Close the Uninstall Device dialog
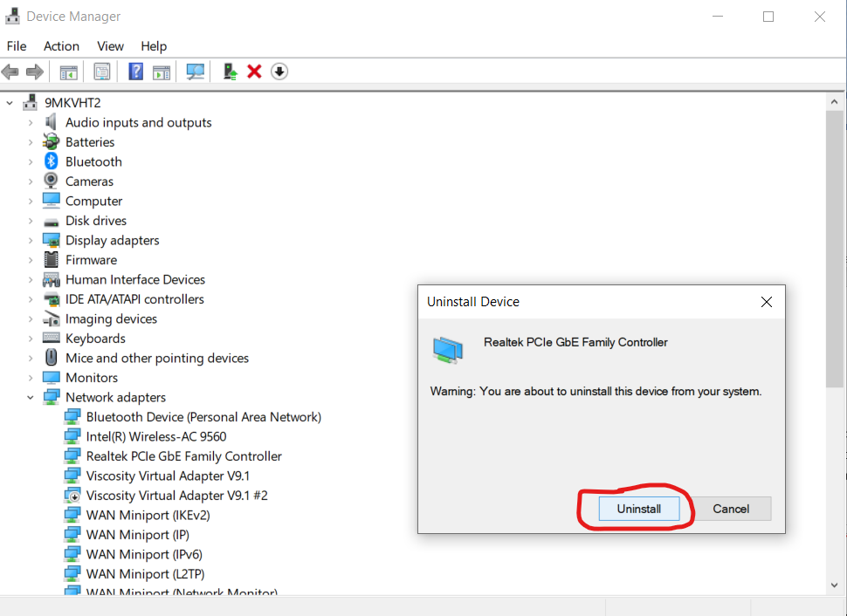Viewport: 847px width, 616px height. point(766,302)
